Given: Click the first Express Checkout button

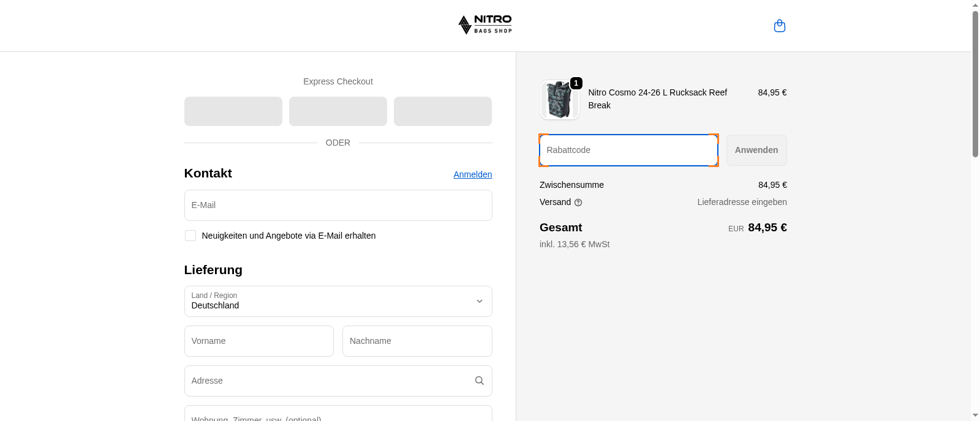Looking at the screenshot, I should [233, 111].
